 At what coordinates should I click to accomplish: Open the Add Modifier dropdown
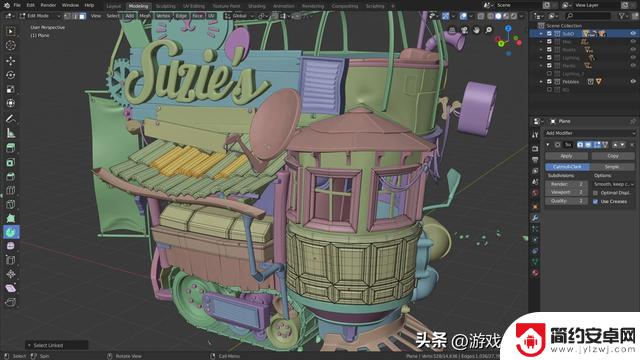[x=590, y=133]
